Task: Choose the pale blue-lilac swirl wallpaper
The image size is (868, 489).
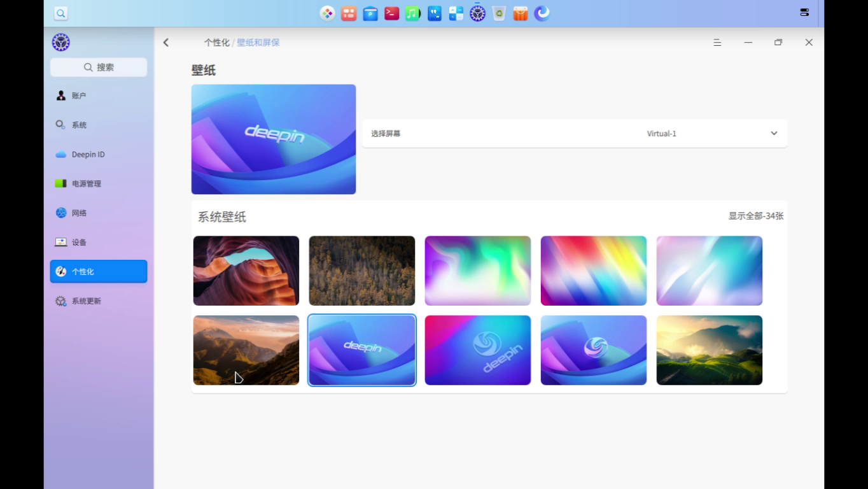Action: click(x=710, y=271)
